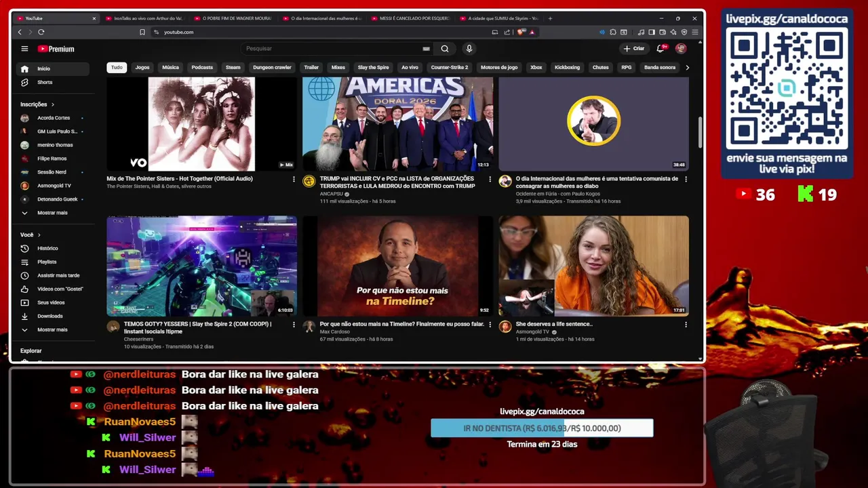The width and height of the screenshot is (868, 488).
Task: Open the browser music note icon
Action: point(642,32)
